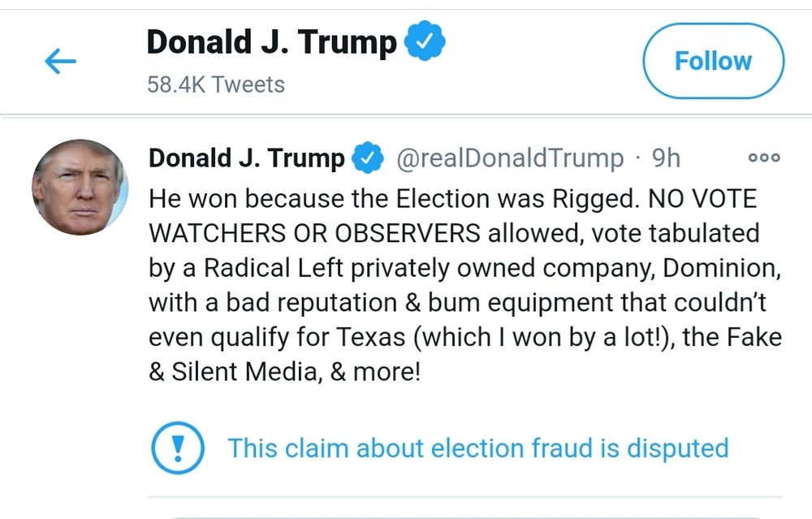
Task: Open the tweet via the 9h timestamp
Action: click(x=667, y=158)
